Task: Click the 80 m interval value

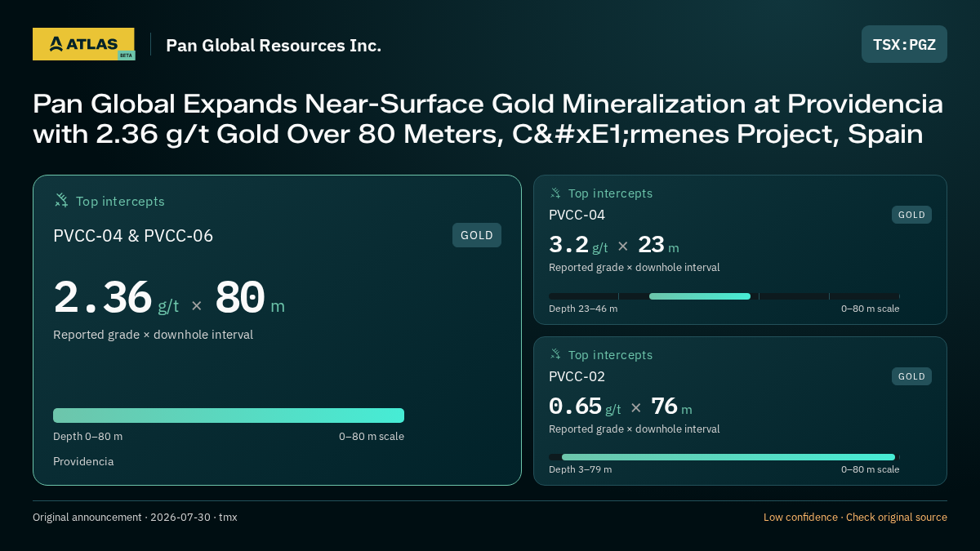Action: pos(250,298)
